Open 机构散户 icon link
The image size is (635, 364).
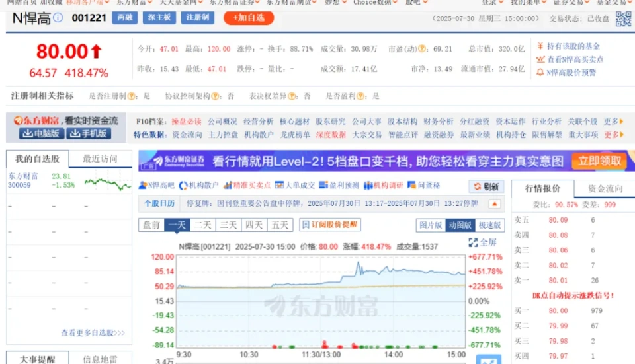point(199,185)
